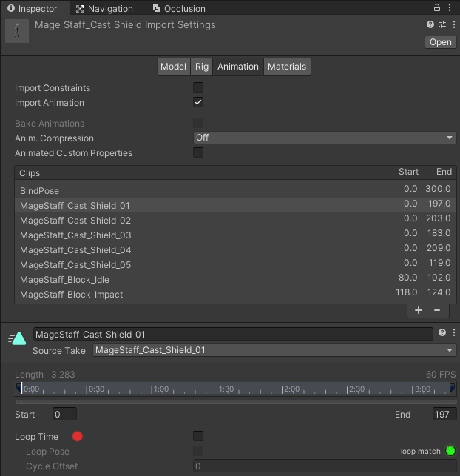Open the Anim. Compression dropdown
Viewport: 460px width, 476px height.
coord(324,138)
